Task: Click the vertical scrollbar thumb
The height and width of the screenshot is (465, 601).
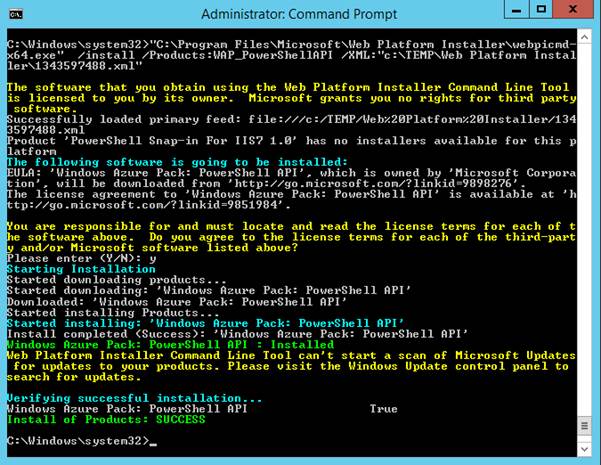Action: (x=584, y=426)
